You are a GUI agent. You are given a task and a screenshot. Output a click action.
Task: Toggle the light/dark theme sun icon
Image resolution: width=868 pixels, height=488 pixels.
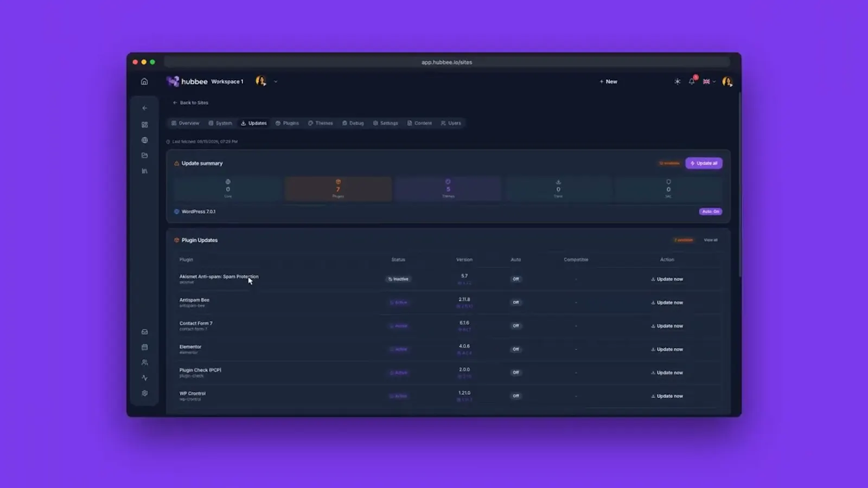tap(677, 81)
